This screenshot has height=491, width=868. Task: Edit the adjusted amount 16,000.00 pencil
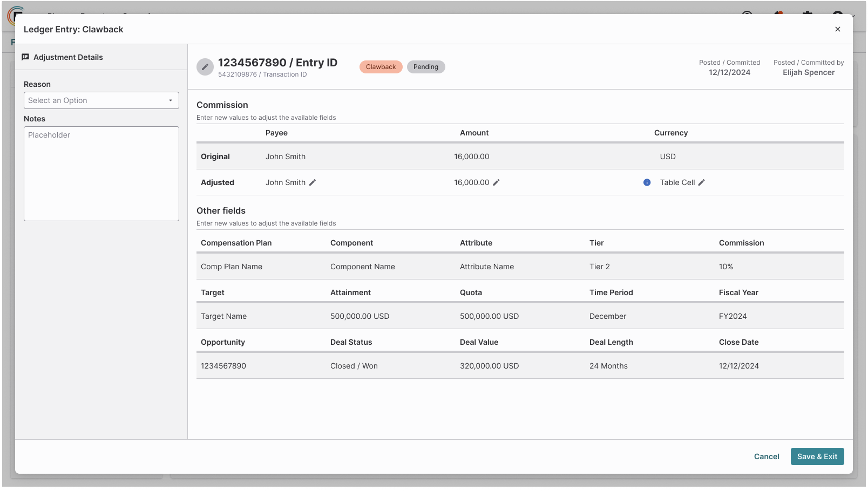tap(496, 182)
